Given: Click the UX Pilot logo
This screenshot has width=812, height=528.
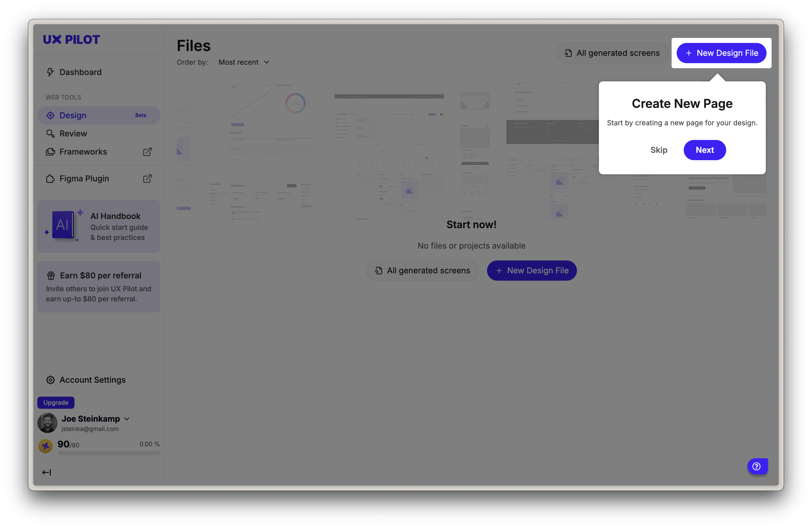Looking at the screenshot, I should pos(71,40).
